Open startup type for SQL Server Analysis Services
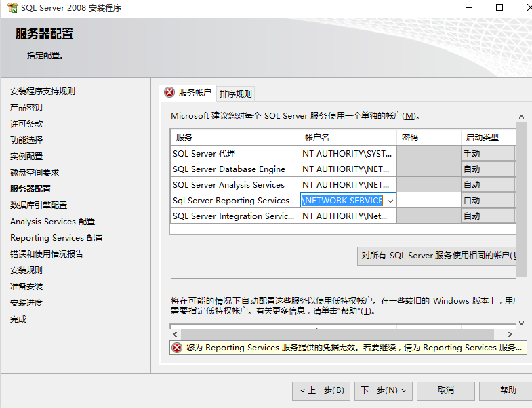 tap(488, 184)
